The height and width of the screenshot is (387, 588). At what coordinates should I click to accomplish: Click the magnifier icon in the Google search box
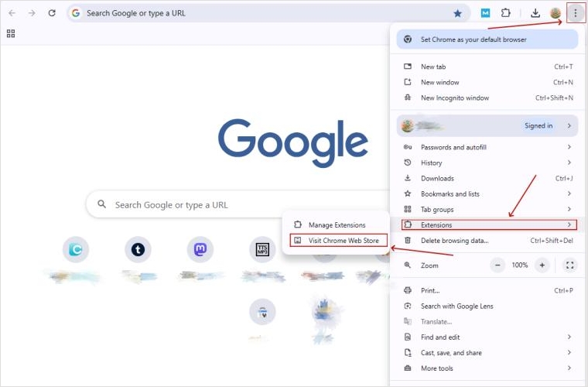click(101, 204)
